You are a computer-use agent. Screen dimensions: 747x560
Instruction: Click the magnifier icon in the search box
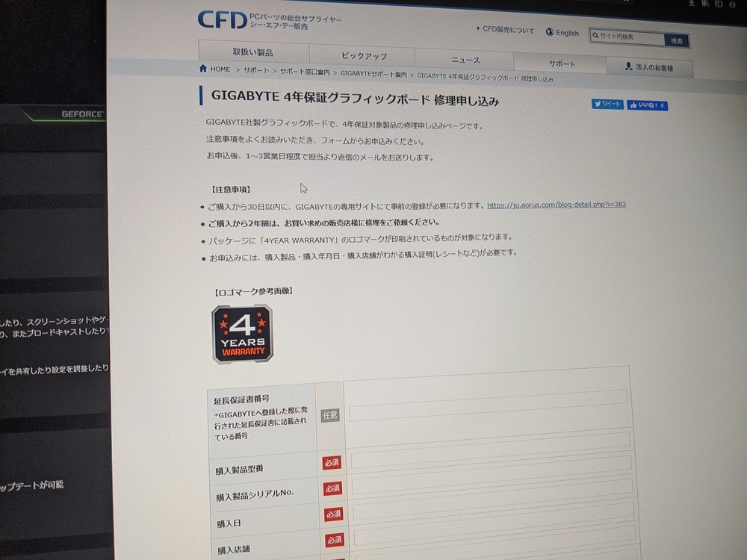595,35
